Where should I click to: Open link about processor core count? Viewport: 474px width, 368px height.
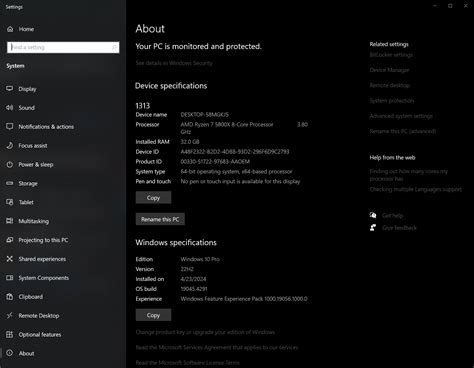point(409,175)
